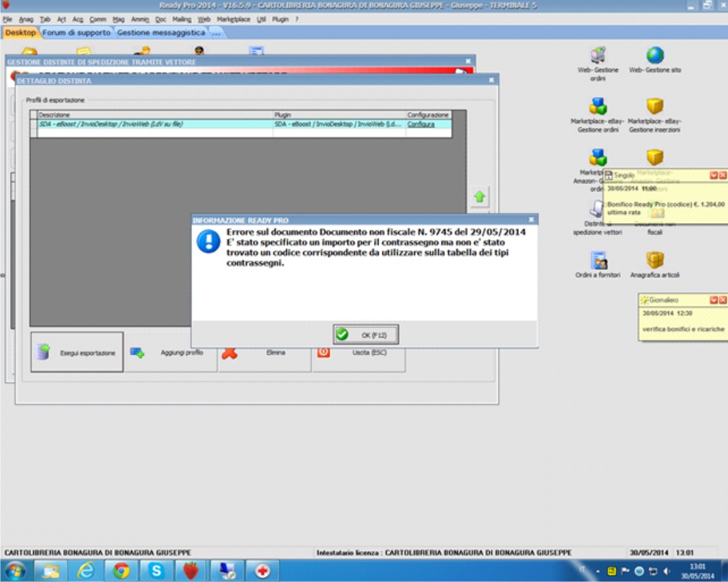728x582 pixels.
Task: Open Internet Explorer from taskbar
Action: (86, 570)
